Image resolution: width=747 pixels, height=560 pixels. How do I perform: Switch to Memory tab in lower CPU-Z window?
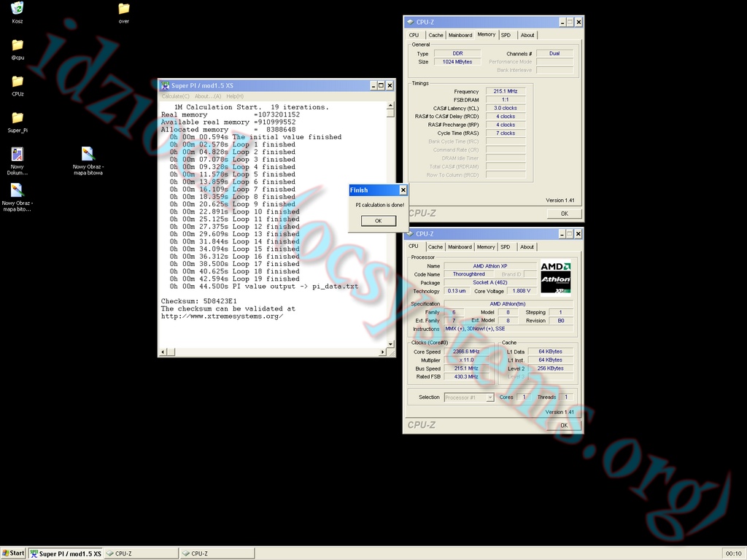click(485, 247)
